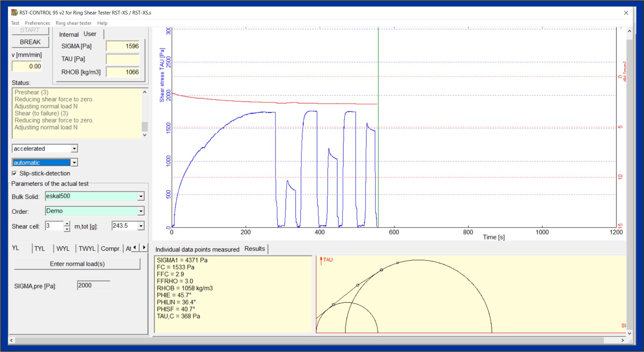The image size is (644, 352).
Task: Click the RST-CONTROL app icon in title bar
Action: point(15,12)
